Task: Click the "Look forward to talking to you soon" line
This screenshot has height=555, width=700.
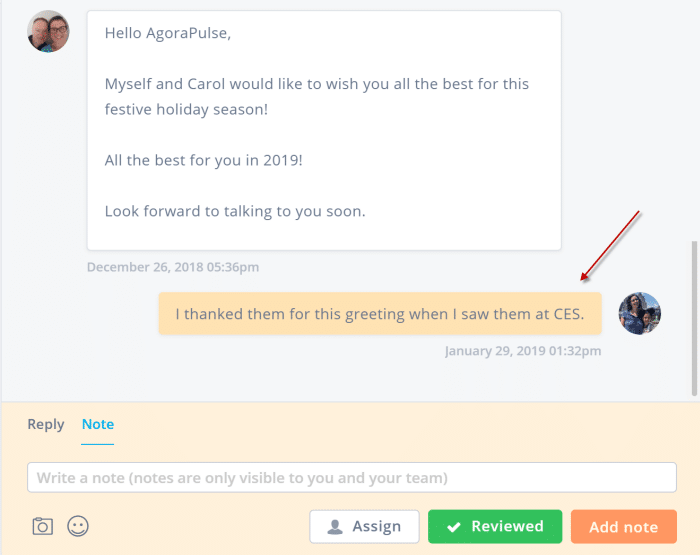Action: (x=235, y=211)
